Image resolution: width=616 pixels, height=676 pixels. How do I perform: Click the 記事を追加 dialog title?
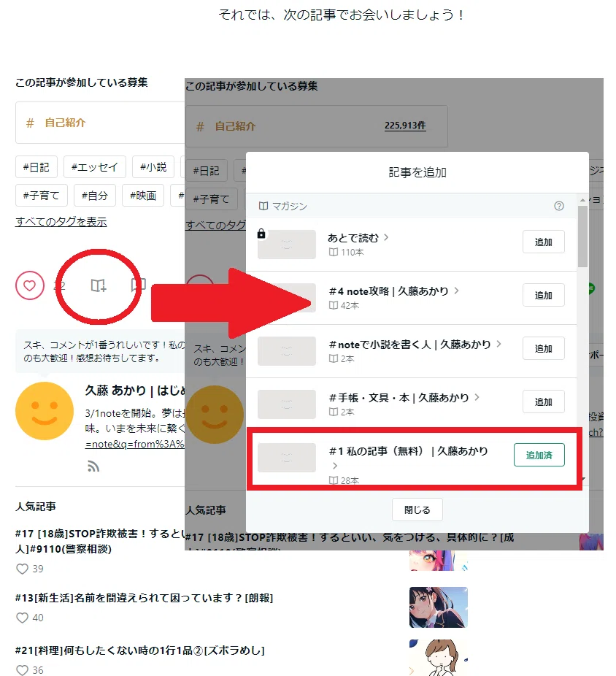pos(417,172)
